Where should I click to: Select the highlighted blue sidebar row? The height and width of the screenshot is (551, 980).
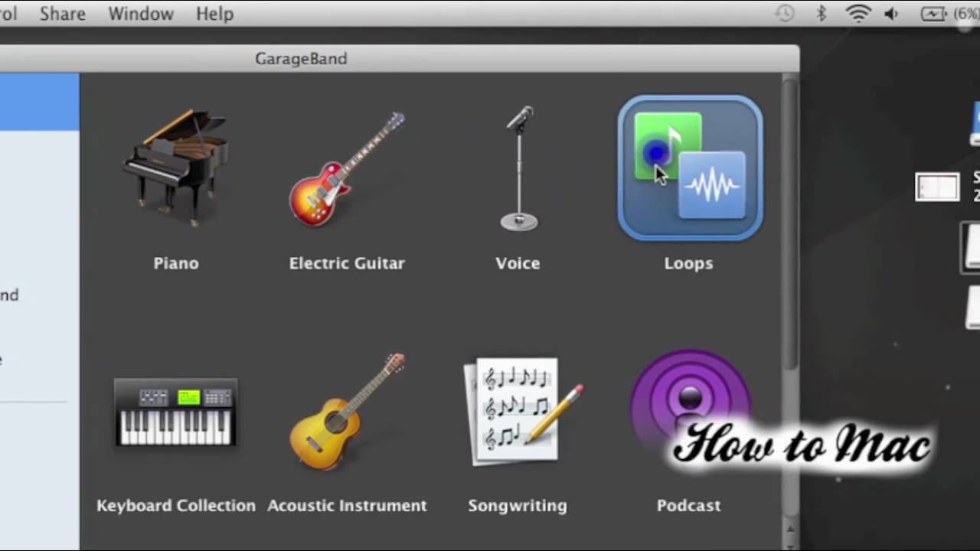[40, 102]
